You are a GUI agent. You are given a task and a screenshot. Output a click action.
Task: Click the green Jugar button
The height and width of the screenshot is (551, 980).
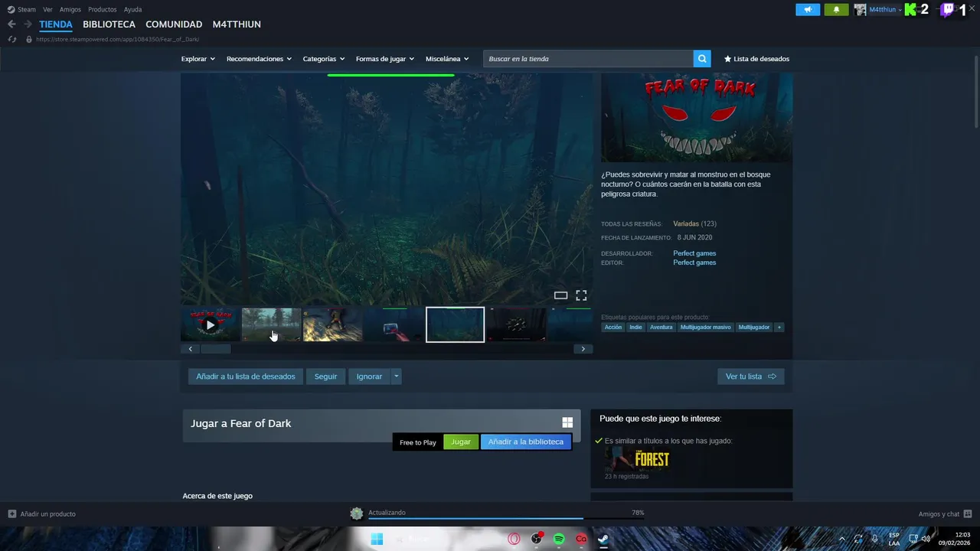coord(461,442)
